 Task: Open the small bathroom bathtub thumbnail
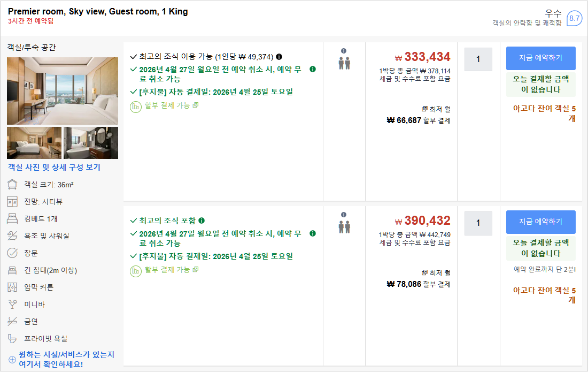coord(91,143)
